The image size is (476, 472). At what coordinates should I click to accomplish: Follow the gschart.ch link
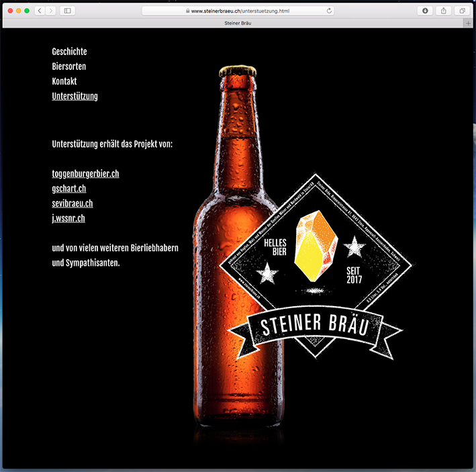tap(69, 189)
